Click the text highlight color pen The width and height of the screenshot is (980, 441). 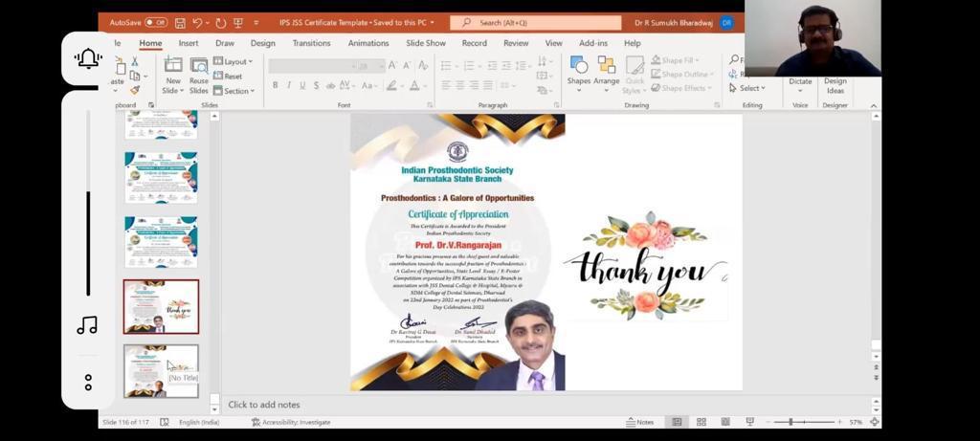[x=391, y=85]
